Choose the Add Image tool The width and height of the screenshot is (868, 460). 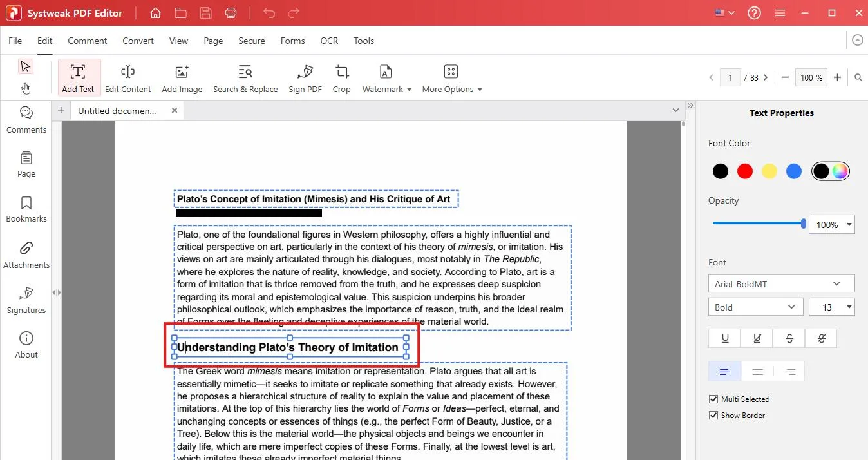click(182, 78)
